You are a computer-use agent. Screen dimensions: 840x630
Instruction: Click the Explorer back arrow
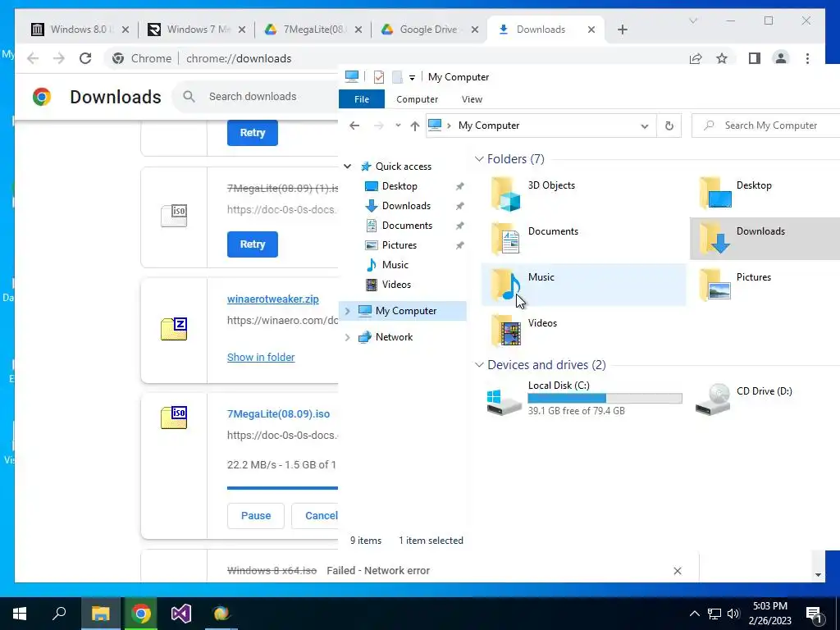(x=354, y=126)
